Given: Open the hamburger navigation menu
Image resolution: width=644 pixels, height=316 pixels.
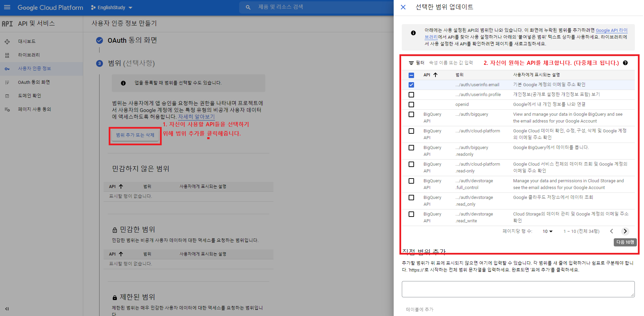Looking at the screenshot, I should click(x=7, y=7).
